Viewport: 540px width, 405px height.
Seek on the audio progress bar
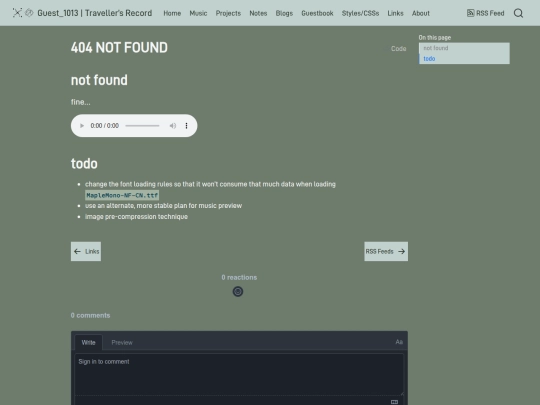tap(142, 126)
